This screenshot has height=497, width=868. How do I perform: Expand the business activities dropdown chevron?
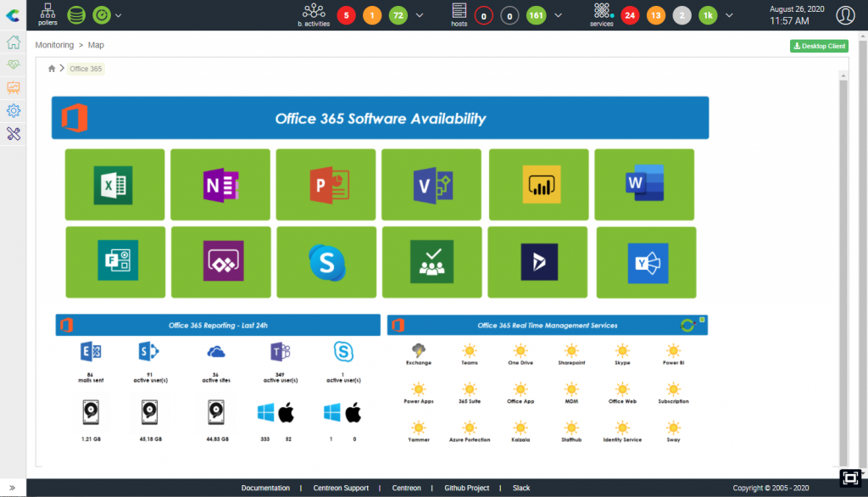pyautogui.click(x=420, y=15)
